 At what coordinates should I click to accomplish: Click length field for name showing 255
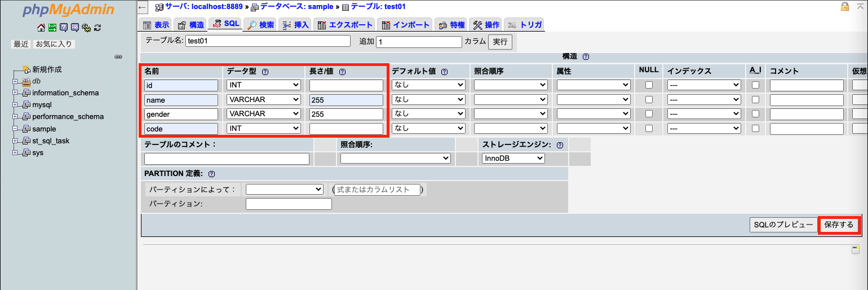pos(346,100)
